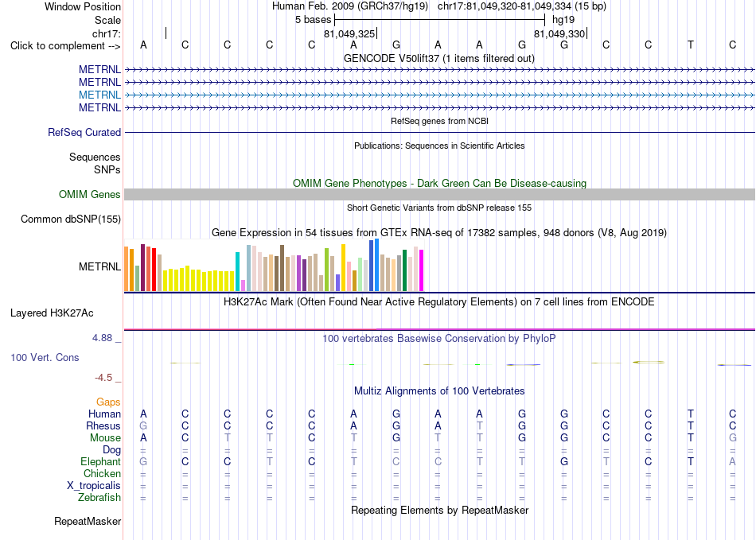Click the gray OMIM Genes bar
Screen dimensions: 756x540
click(x=439, y=195)
